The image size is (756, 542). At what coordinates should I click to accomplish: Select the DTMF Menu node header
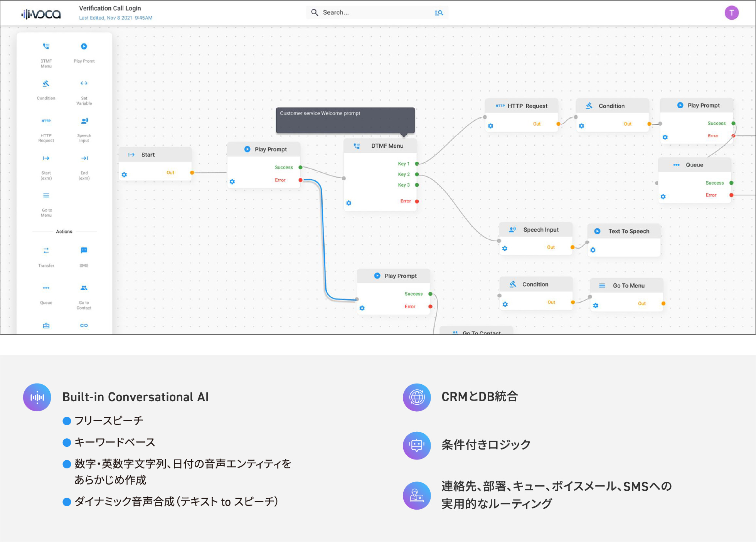coord(380,146)
